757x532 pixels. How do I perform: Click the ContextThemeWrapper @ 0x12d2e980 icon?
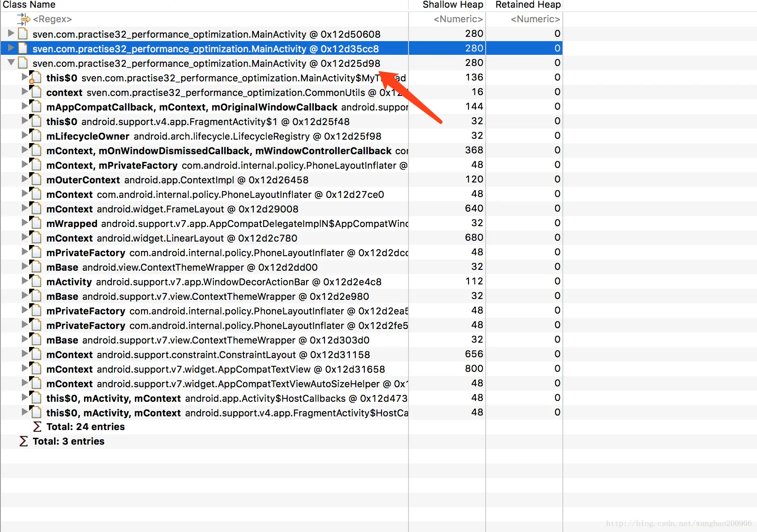(x=35, y=296)
